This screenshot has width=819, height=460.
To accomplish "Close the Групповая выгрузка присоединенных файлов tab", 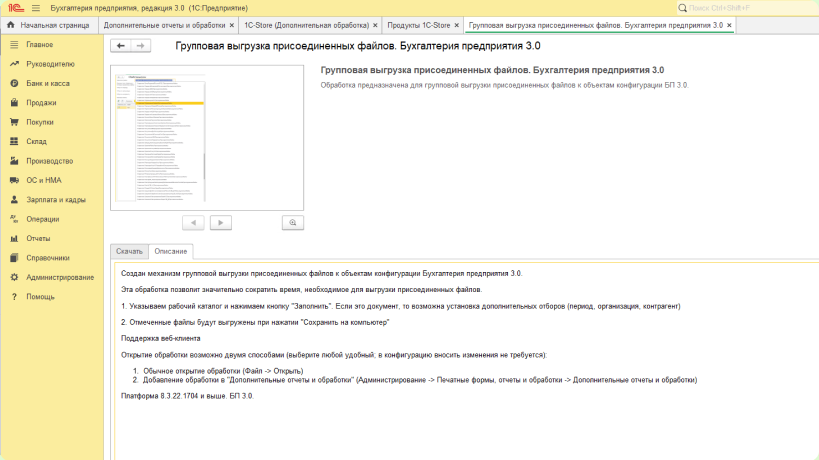I will [x=729, y=25].
